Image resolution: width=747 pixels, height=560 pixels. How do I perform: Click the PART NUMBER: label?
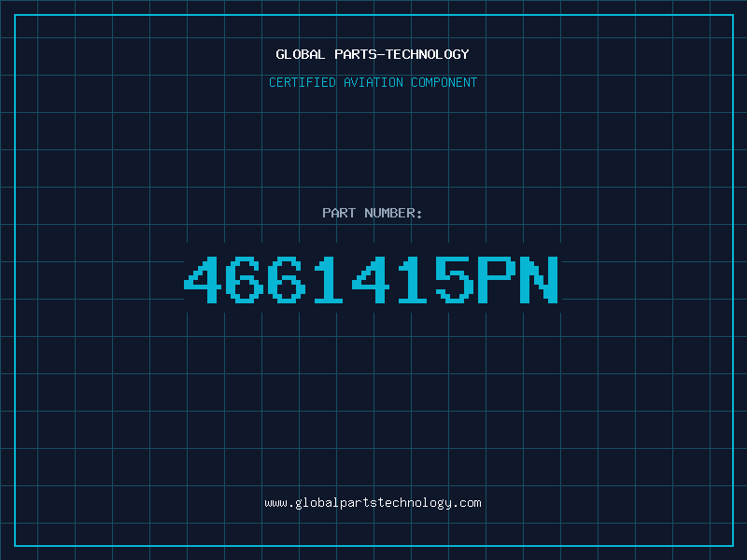[x=373, y=213]
